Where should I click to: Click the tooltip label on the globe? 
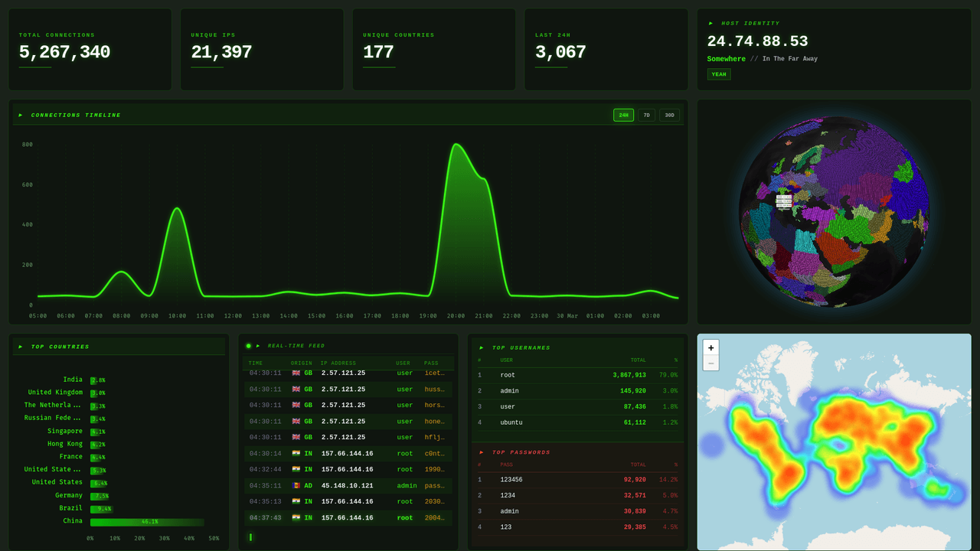[x=783, y=201]
